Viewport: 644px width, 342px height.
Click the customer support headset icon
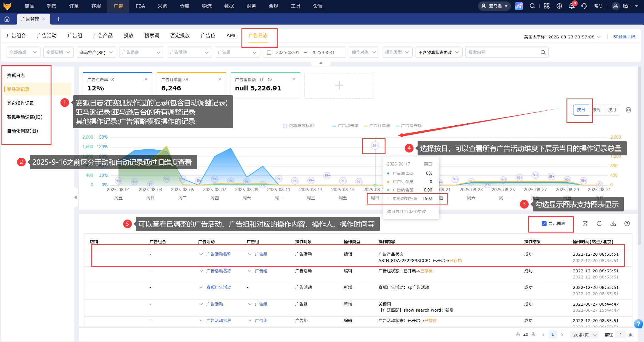(x=584, y=6)
